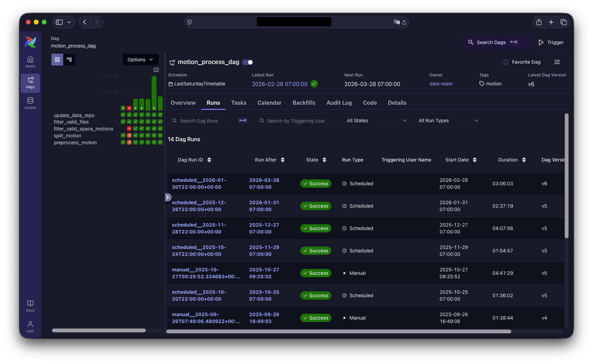Select the grid view icon
The width and height of the screenshot is (593, 364).
pos(57,60)
